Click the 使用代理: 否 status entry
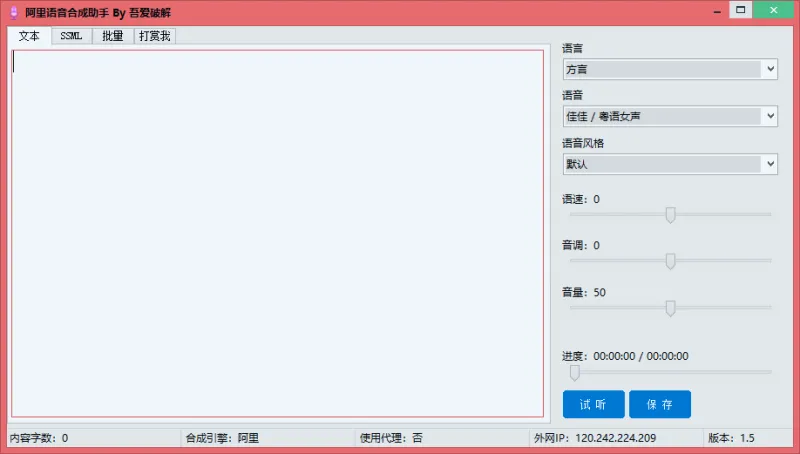Screen dimensions: 800x454 coord(391,438)
